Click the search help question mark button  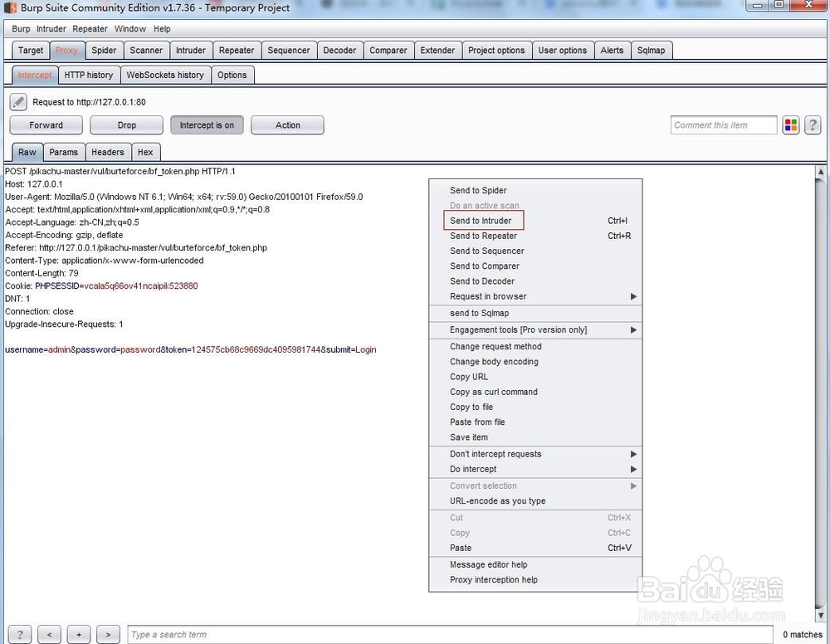click(20, 635)
